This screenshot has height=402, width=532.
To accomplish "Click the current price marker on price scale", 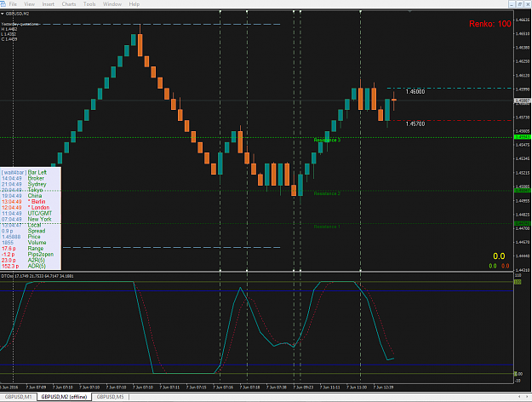I will (523, 100).
